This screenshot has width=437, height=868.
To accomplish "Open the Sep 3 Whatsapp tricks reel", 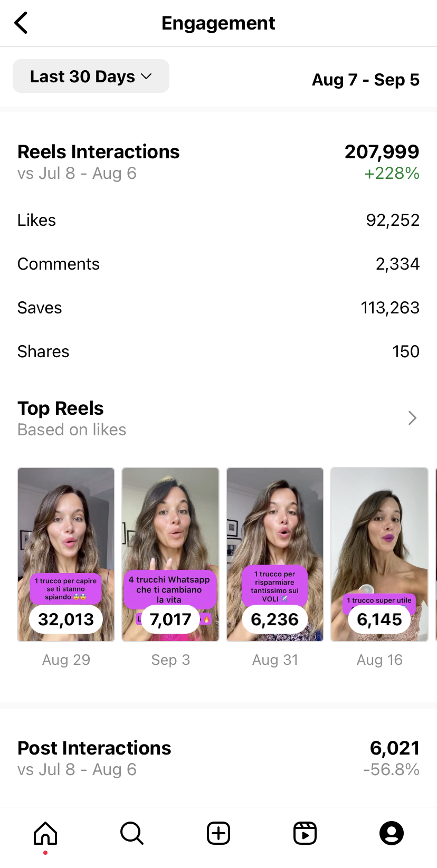I will tap(170, 554).
